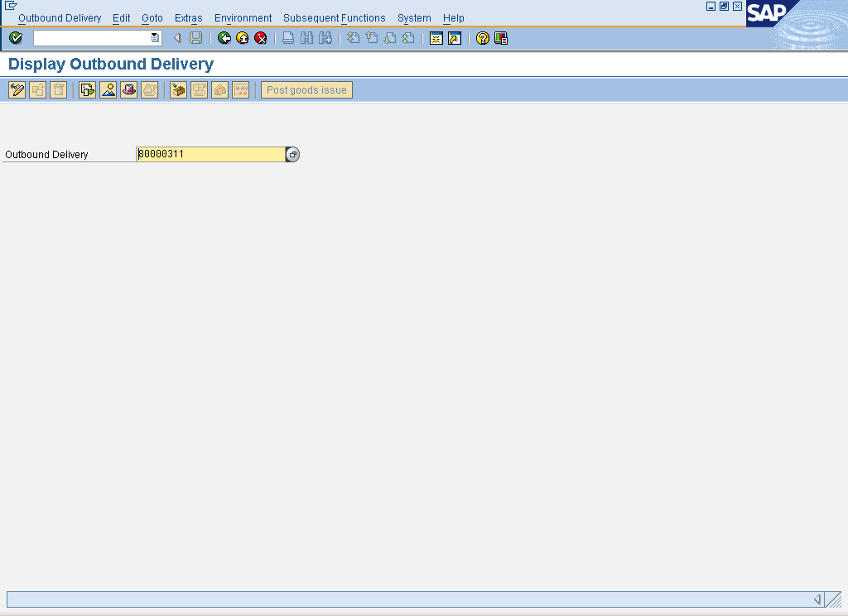
Task: Click the First Page icon
Action: pyautogui.click(x=353, y=38)
